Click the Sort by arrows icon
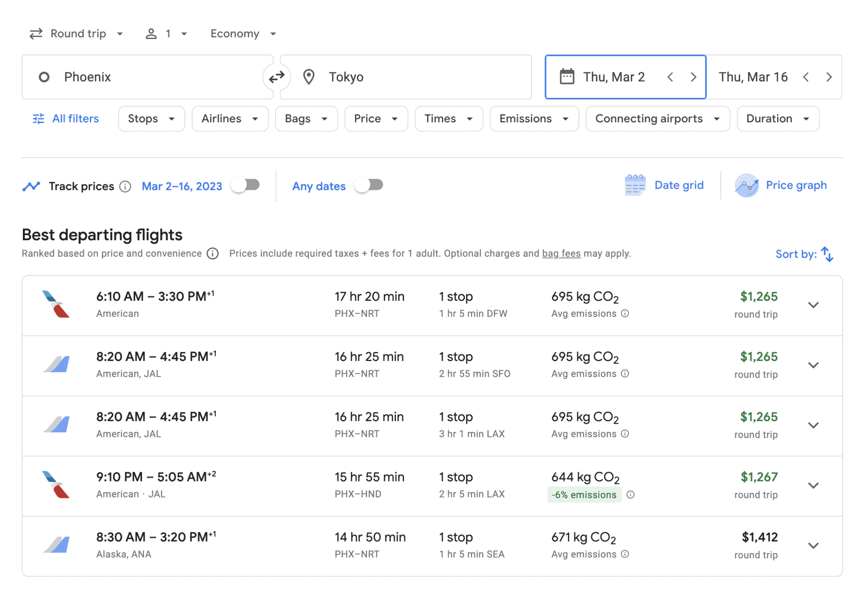 828,254
